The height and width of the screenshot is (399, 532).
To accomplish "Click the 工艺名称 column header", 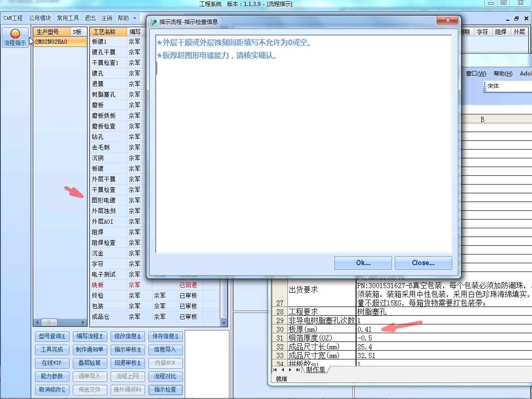I will click(x=108, y=32).
